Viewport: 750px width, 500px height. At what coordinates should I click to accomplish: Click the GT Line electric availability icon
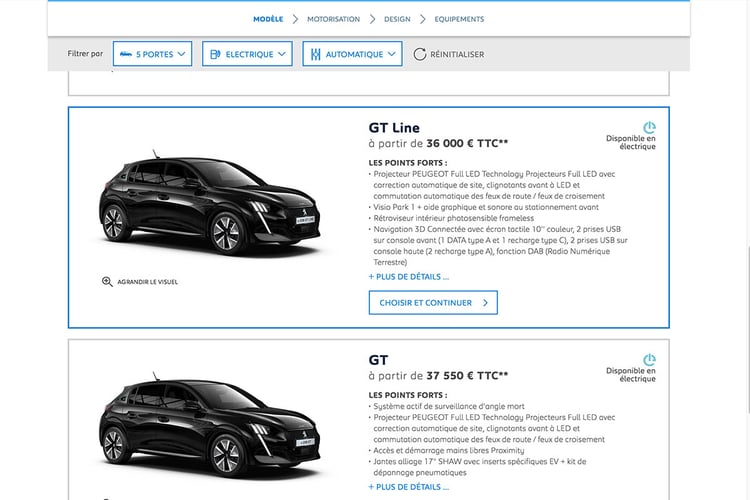(649, 127)
